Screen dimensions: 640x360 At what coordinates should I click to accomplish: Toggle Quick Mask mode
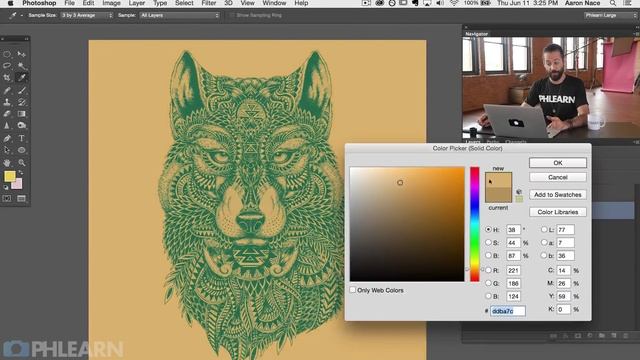tap(7, 199)
